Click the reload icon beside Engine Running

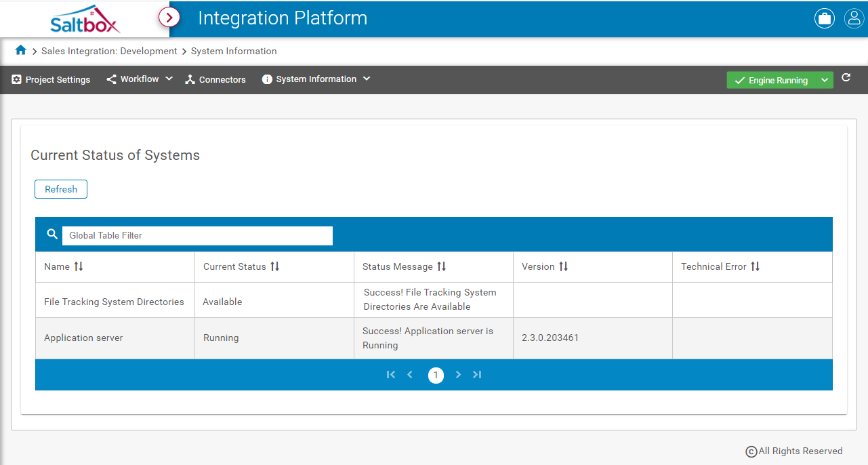[x=846, y=78]
